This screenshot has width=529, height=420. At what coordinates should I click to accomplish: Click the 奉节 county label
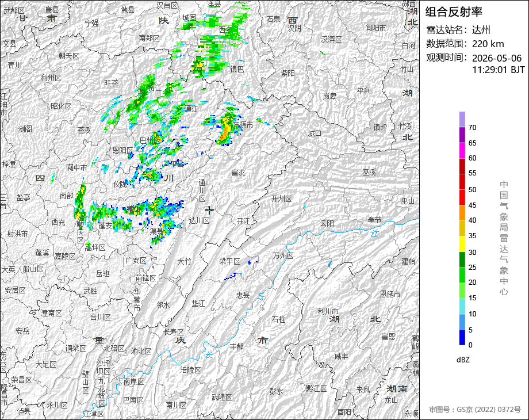coord(374,220)
